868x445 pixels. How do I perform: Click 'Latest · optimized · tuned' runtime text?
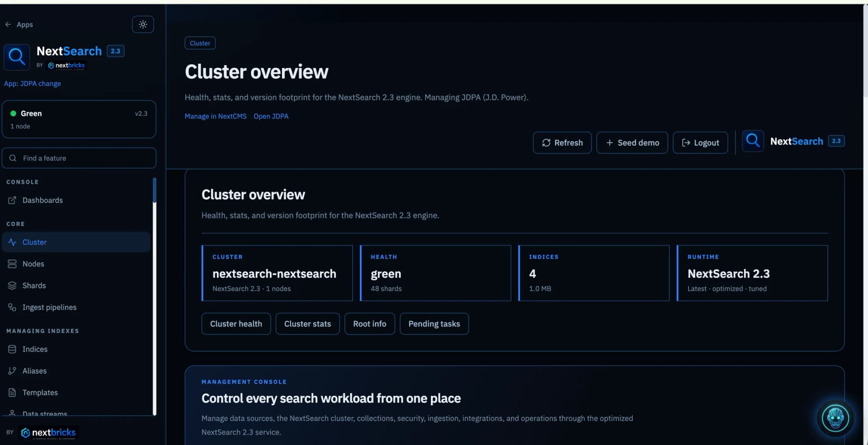point(727,289)
